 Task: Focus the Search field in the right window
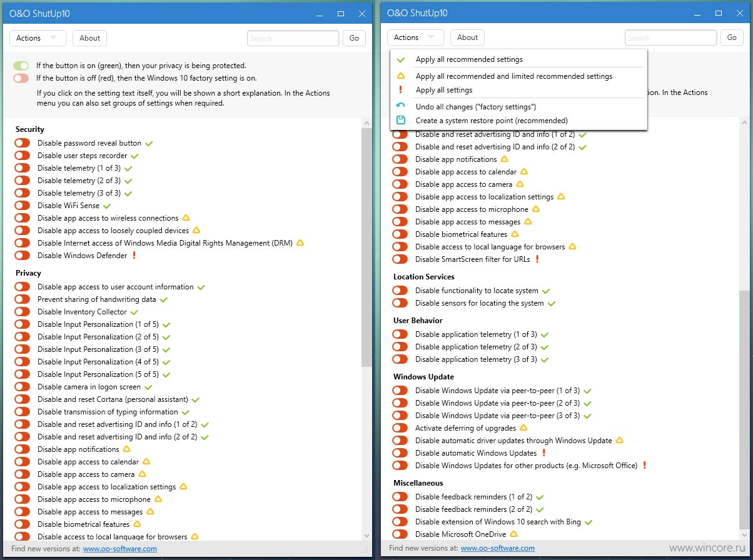pos(671,37)
